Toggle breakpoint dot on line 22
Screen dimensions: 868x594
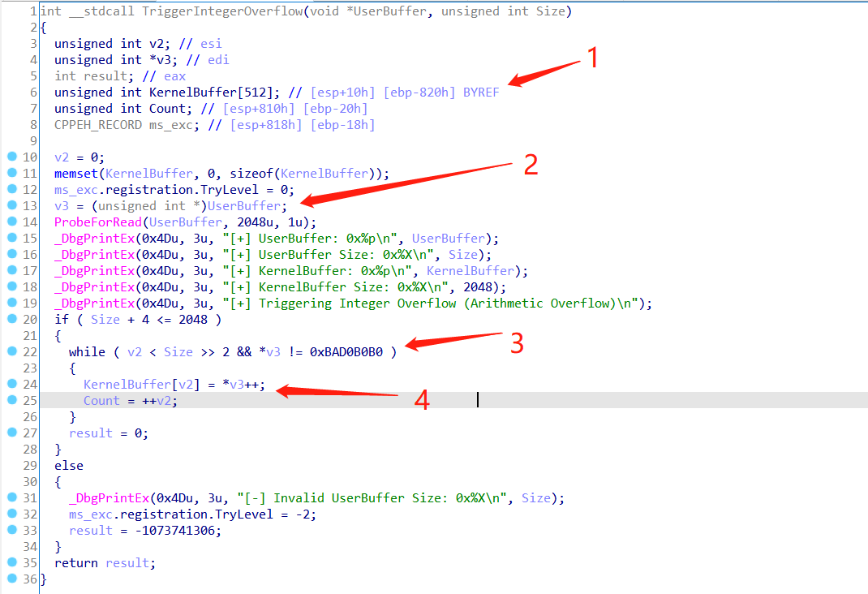point(12,351)
